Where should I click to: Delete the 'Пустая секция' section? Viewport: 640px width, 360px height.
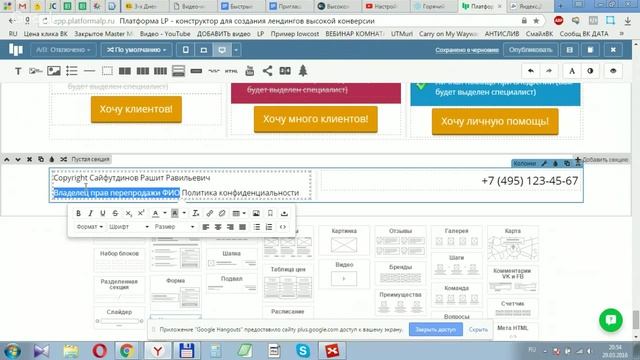point(29,160)
